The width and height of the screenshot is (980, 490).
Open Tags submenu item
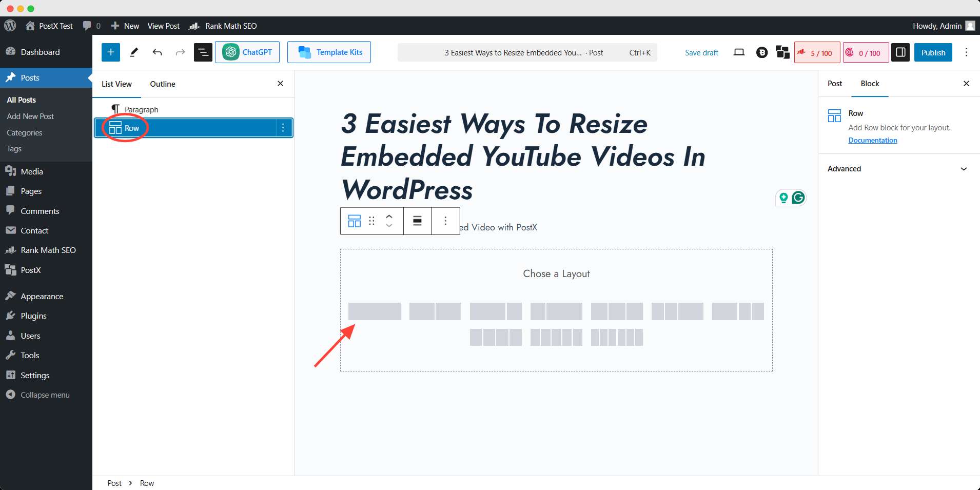pyautogui.click(x=14, y=149)
